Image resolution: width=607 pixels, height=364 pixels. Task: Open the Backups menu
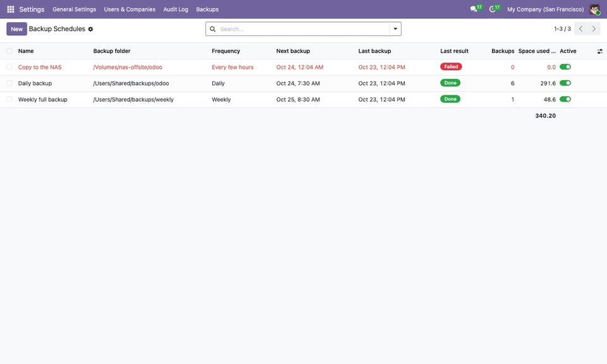coord(207,9)
